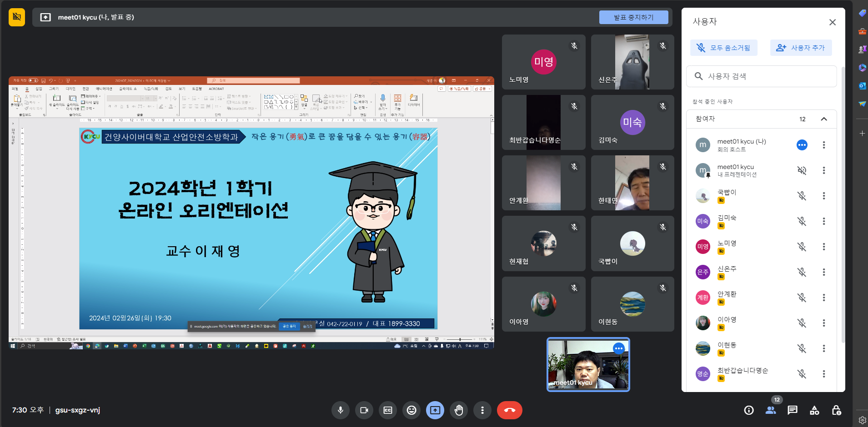Image resolution: width=868 pixels, height=427 pixels.
Task: Open the 파일 menu in shared PowerPoint
Action: 15,89
